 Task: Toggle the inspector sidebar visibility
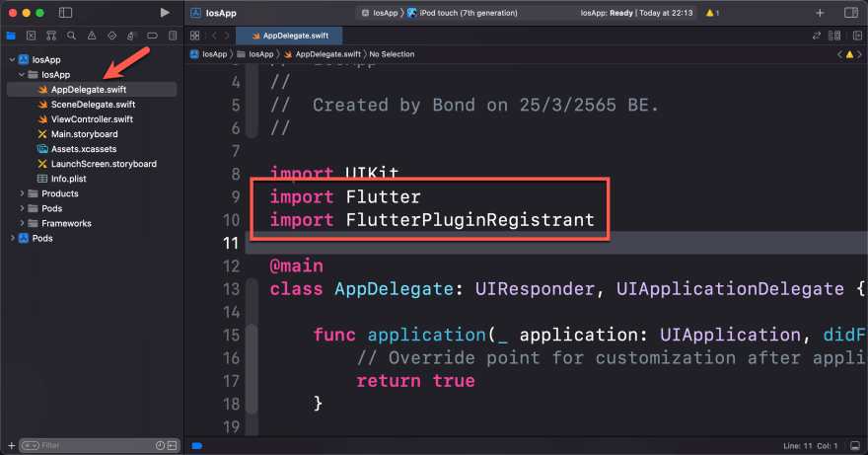tap(851, 13)
